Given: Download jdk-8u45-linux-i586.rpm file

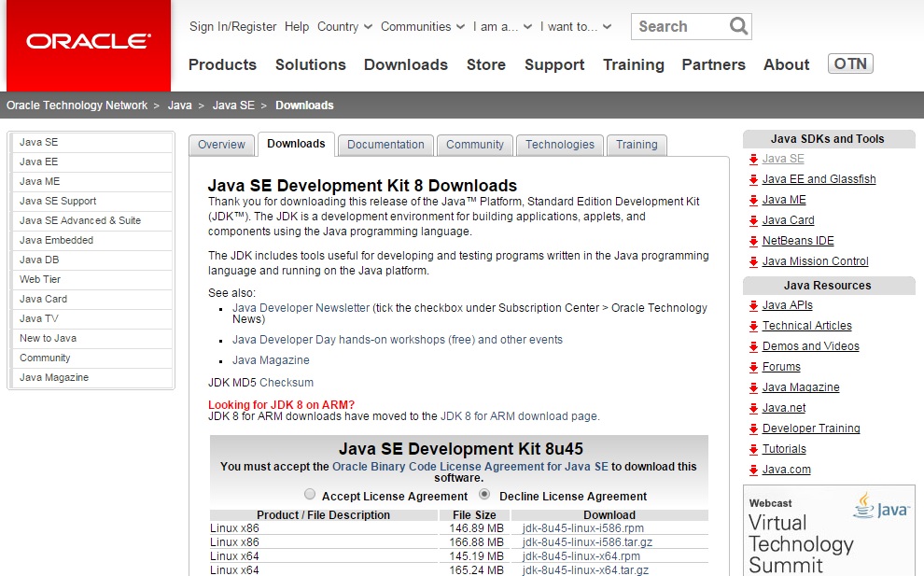Looking at the screenshot, I should point(583,528).
